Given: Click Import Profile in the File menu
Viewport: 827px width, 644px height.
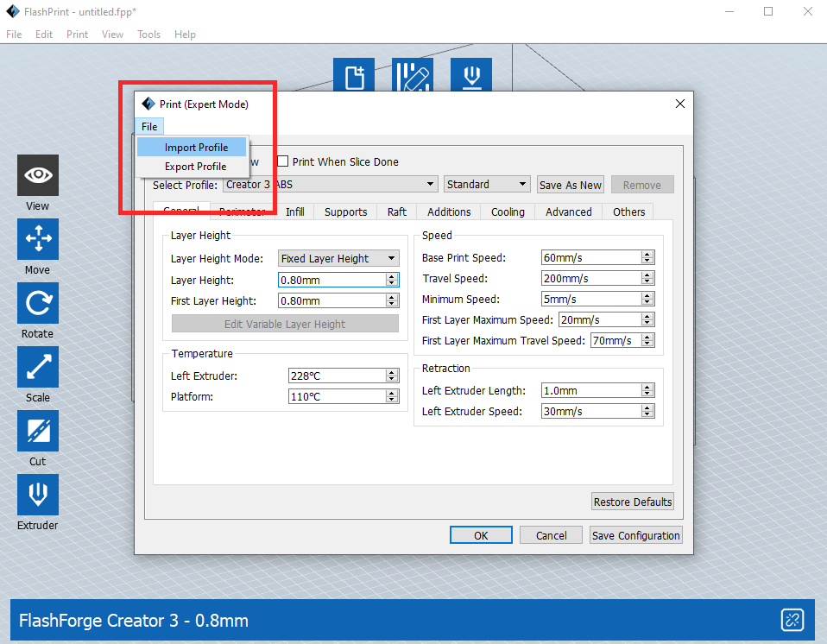Looking at the screenshot, I should 192,147.
